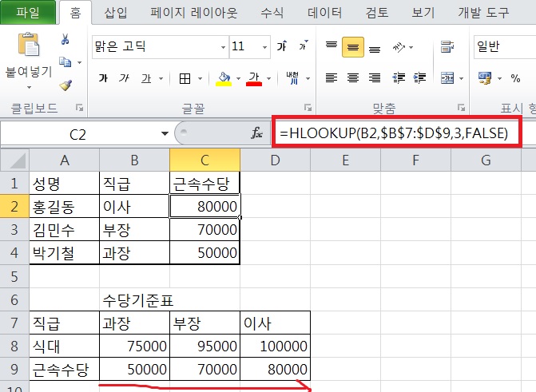
Task: Click the Wrap Text icon
Action: (447, 46)
